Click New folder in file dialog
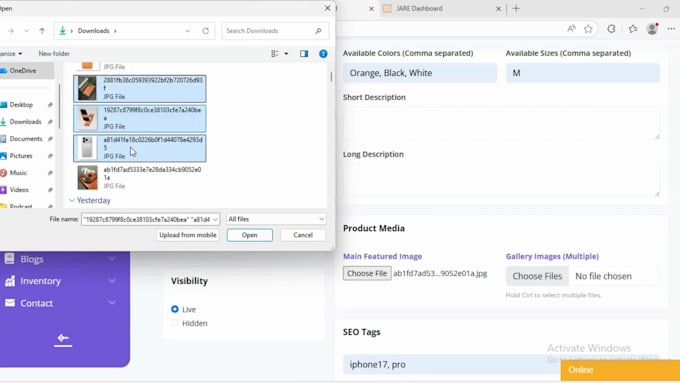This screenshot has width=680, height=383. (54, 53)
